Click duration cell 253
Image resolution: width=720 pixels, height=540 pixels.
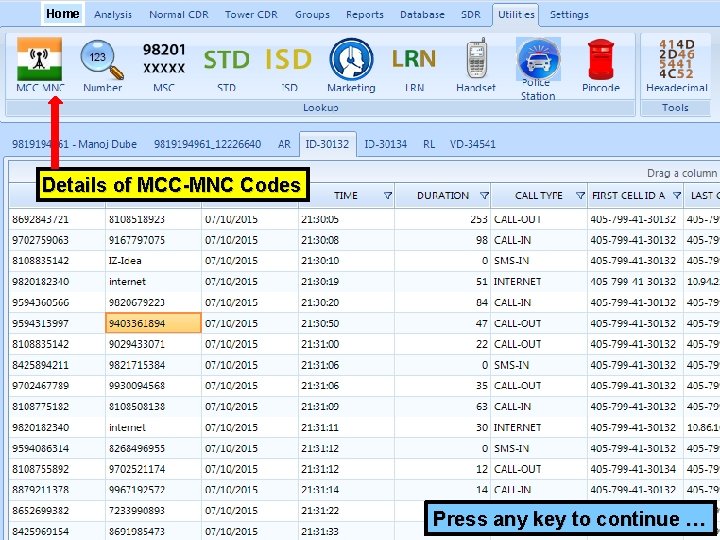442,219
